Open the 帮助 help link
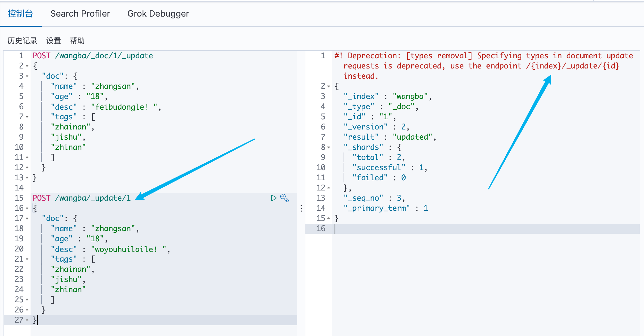644x336 pixels. (77, 41)
